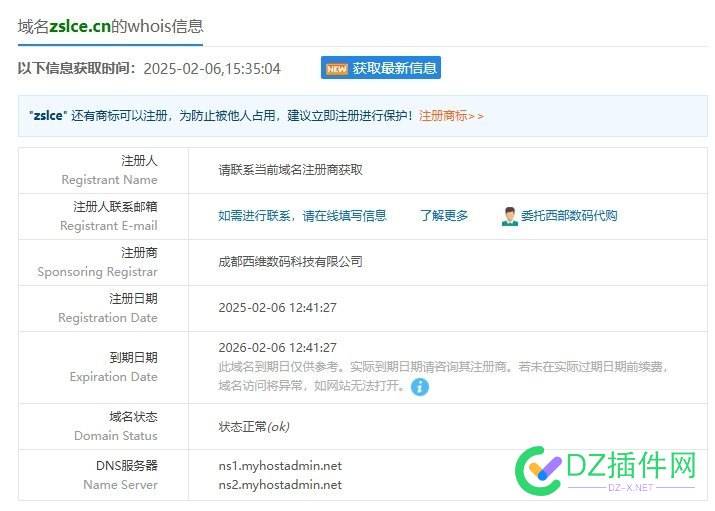Screen dimensions: 715x511
Task: Select the domain name zslce.cn in heading
Action: [x=80, y=26]
